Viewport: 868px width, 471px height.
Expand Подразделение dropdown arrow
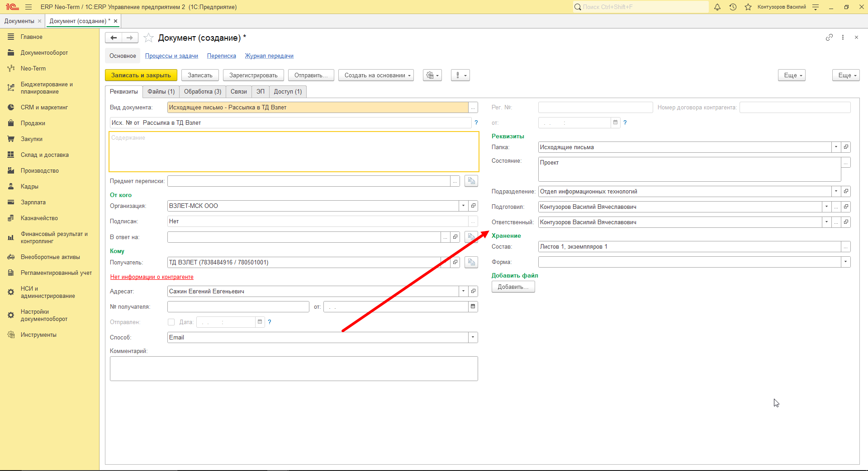836,191
